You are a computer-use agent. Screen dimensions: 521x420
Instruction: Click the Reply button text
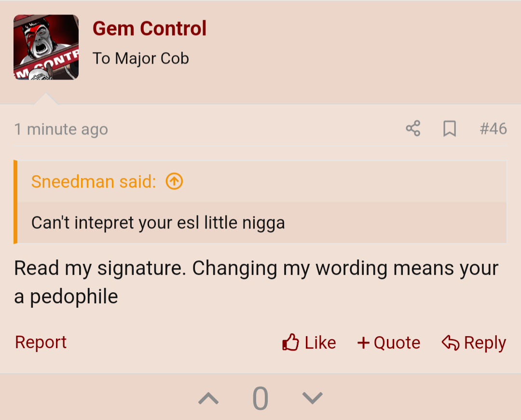coord(485,343)
